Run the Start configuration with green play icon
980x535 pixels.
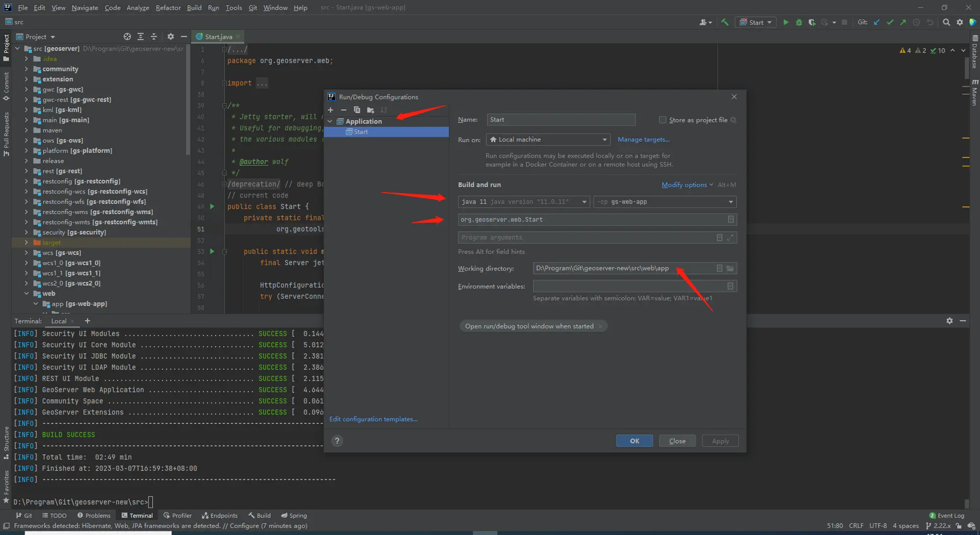coord(786,22)
